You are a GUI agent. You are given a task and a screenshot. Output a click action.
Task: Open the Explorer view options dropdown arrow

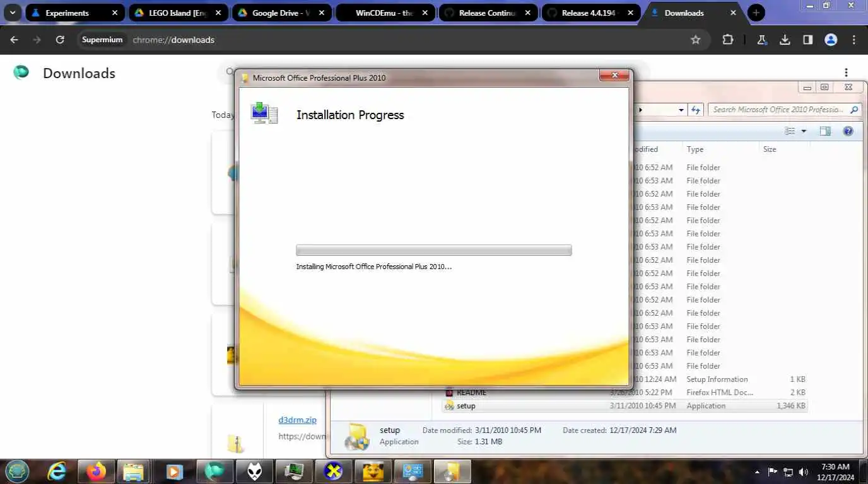click(804, 131)
